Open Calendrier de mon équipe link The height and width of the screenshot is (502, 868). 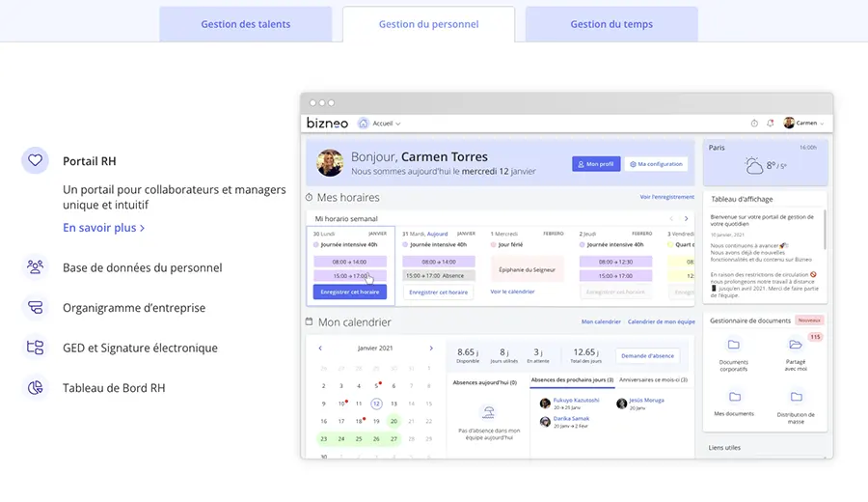661,321
